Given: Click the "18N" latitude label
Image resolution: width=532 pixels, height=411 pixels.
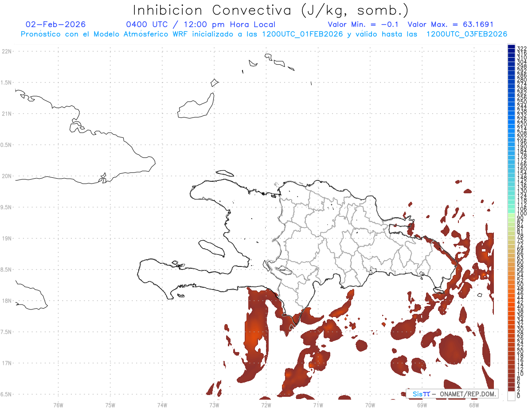Looking at the screenshot, I should (6, 301).
